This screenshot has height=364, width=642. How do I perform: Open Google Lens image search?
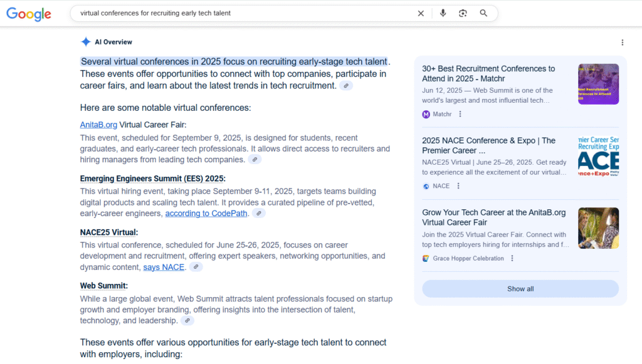pyautogui.click(x=463, y=13)
